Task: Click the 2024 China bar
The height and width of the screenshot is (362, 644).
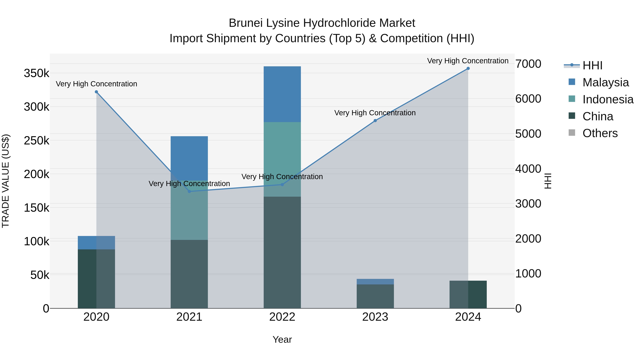Action: 468,295
